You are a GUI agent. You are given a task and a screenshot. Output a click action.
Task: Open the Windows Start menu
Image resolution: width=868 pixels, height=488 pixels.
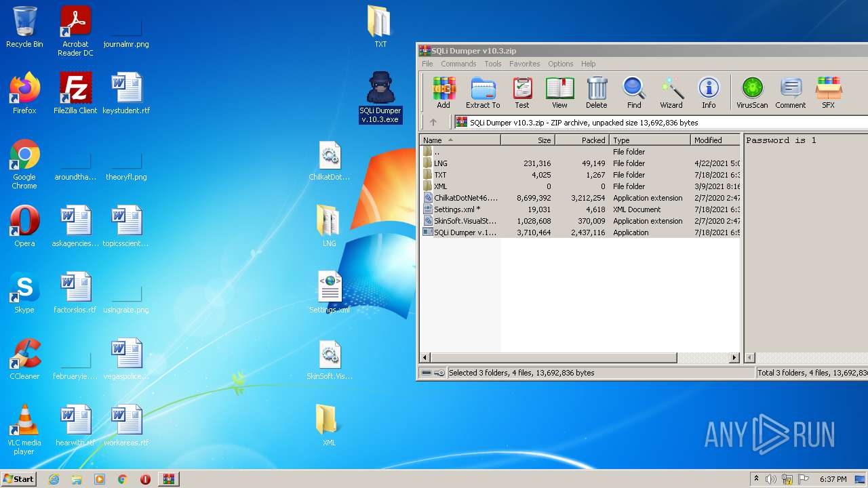pyautogui.click(x=18, y=479)
